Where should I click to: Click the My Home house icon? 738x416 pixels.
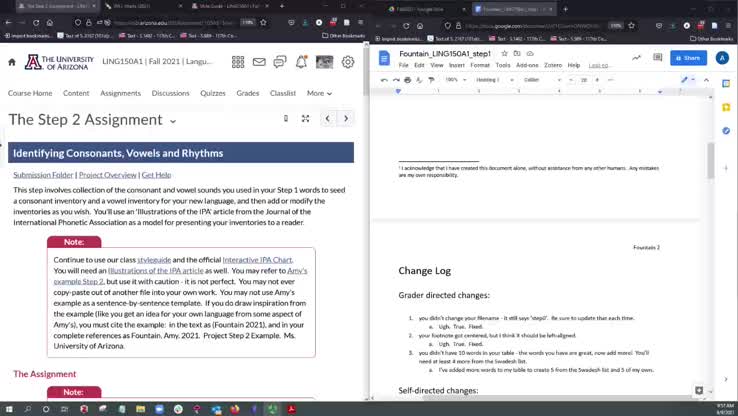click(x=12, y=62)
